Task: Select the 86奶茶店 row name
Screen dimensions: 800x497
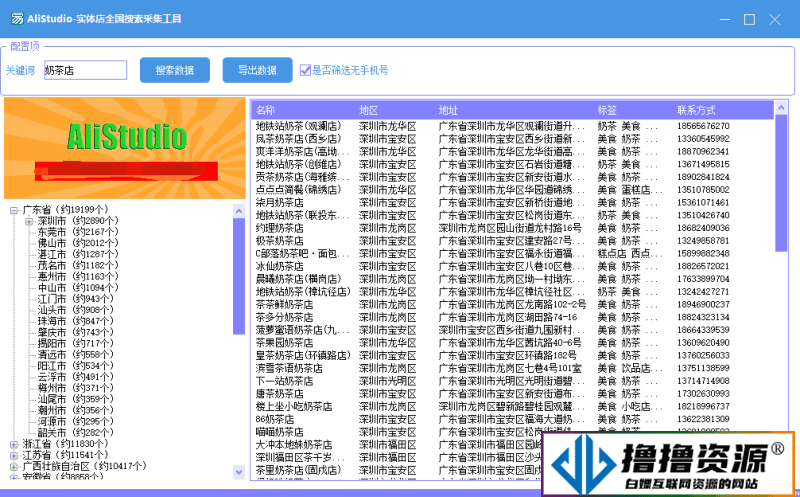Action: point(275,419)
